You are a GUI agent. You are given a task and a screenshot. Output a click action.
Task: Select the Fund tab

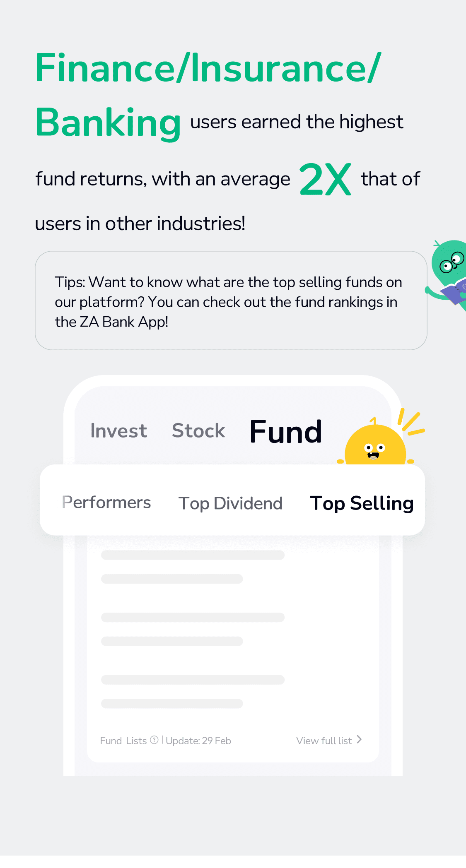286,431
